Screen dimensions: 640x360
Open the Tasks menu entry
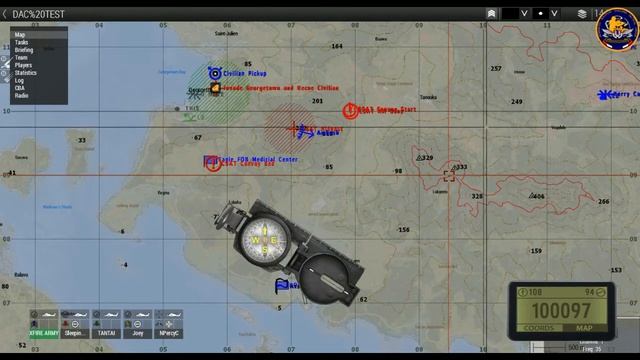coord(39,42)
